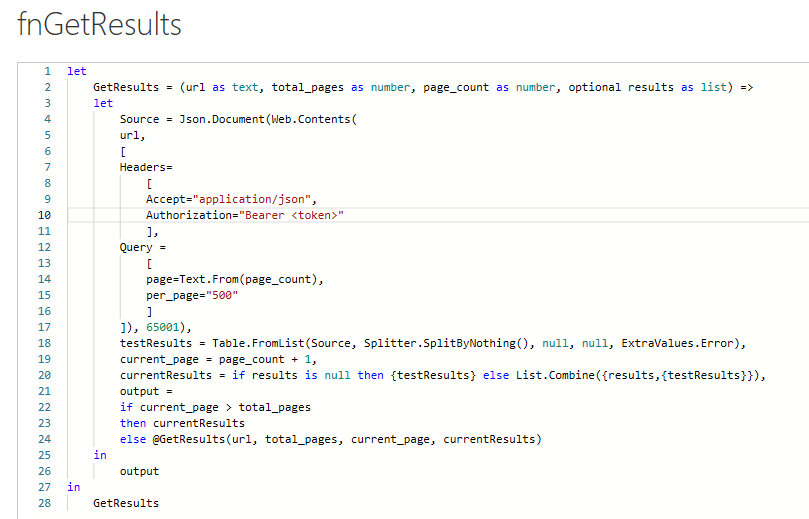809x519 pixels.
Task: Click 'page=Text.From(page_count),' text
Action: click(x=235, y=279)
